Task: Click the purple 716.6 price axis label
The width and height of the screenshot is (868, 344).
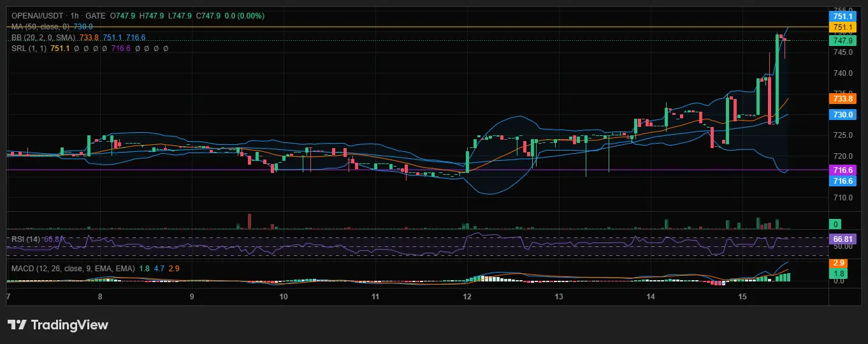Action: (x=841, y=170)
